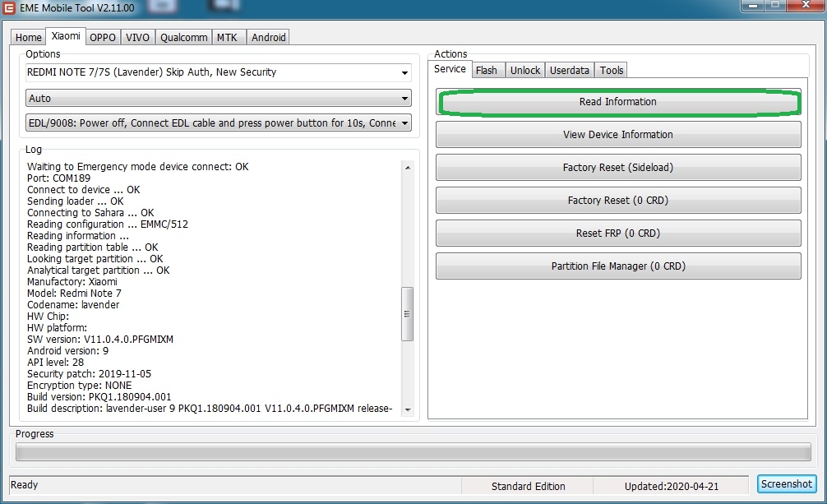This screenshot has width=827, height=504.
Task: Click 'SW version: V11.0.4.0.PFGMIXM' log line
Action: pos(100,340)
